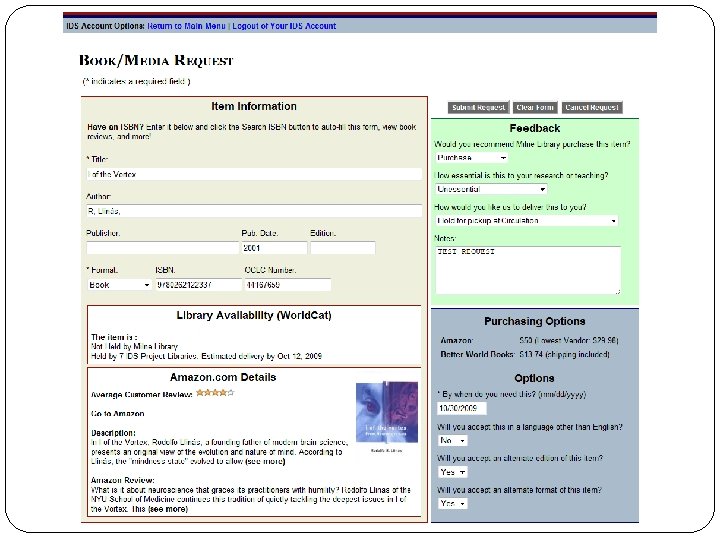Click the Cancel Request button
720x540 pixels.
[592, 107]
